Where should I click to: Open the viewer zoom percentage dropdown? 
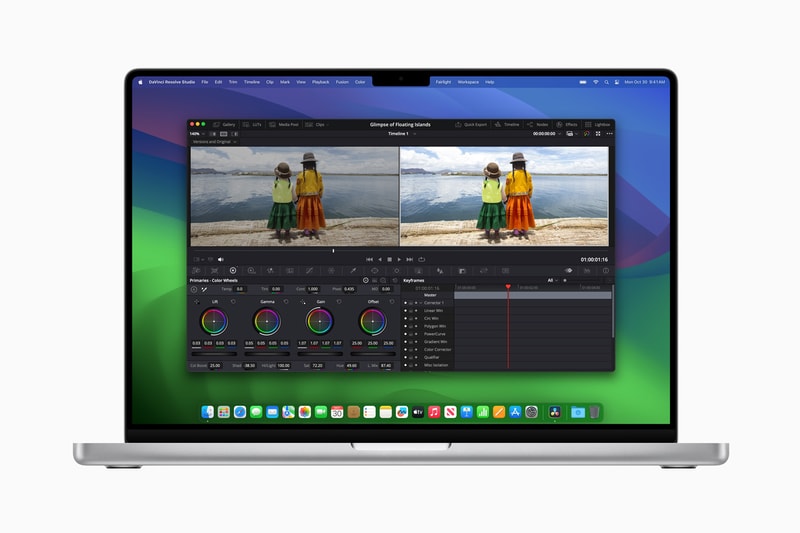click(x=197, y=134)
